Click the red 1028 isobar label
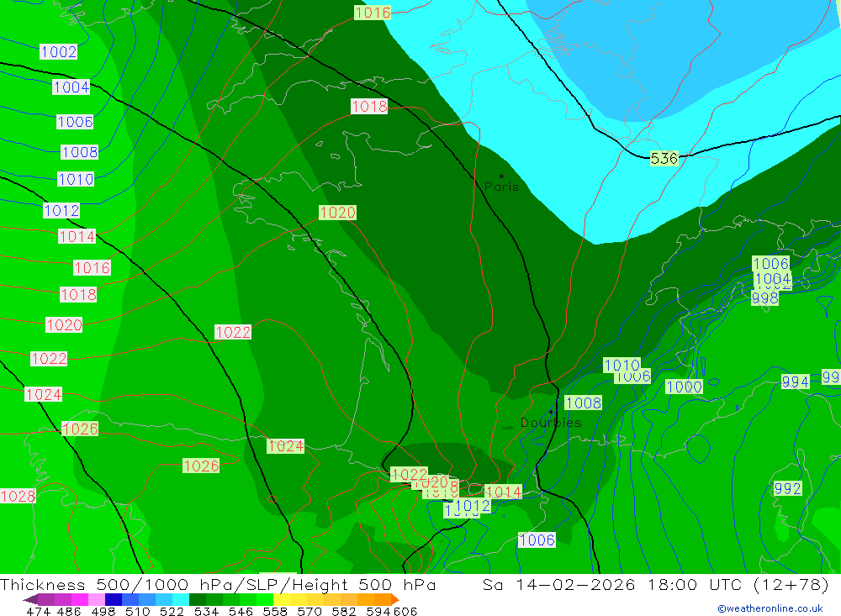 pyautogui.click(x=18, y=496)
